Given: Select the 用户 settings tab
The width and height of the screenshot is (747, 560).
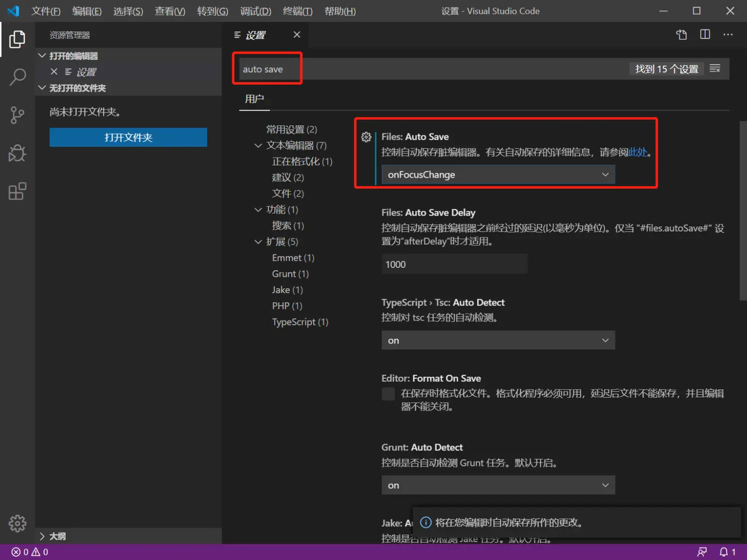Looking at the screenshot, I should tap(254, 99).
